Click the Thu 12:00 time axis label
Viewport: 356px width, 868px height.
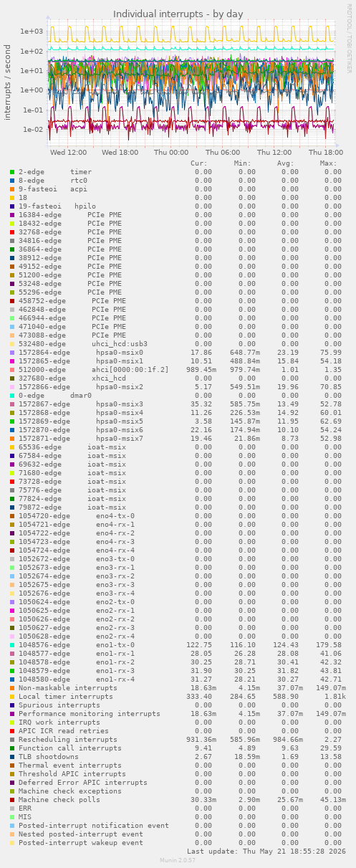point(274,152)
